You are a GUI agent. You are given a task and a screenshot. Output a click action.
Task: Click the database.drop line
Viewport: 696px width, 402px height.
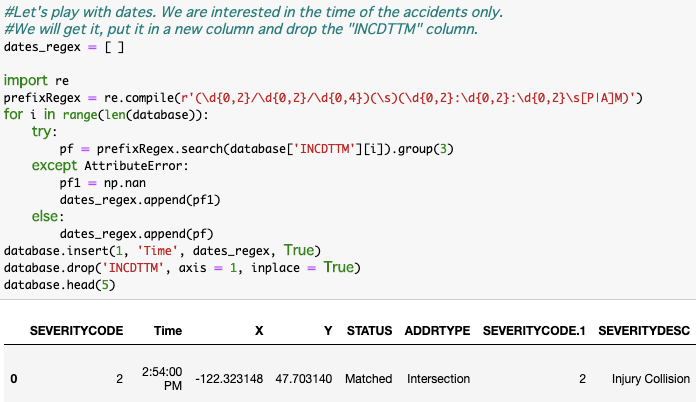click(182, 268)
